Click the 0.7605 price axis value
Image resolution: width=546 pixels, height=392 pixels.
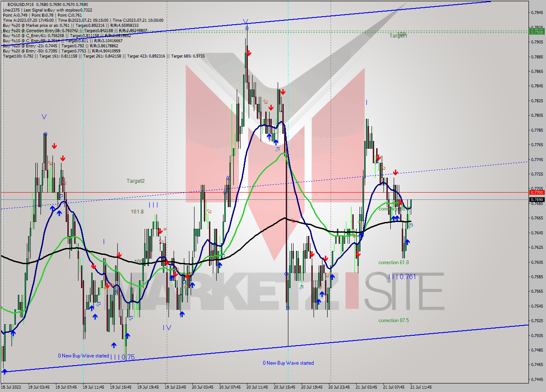537,262
